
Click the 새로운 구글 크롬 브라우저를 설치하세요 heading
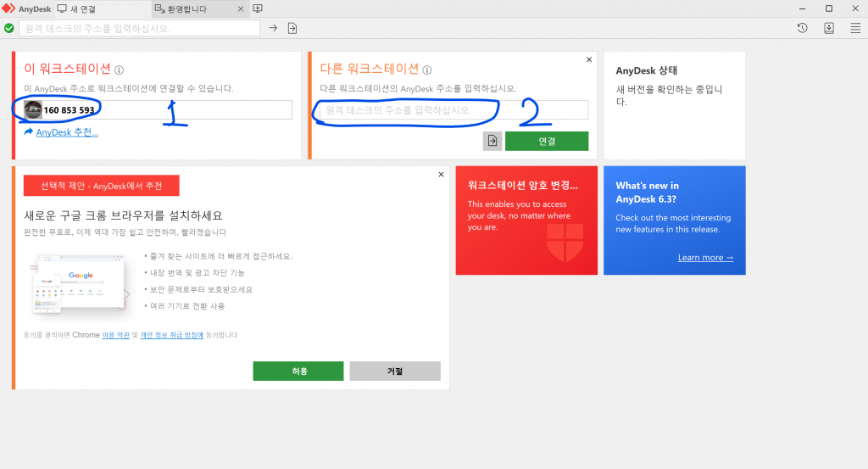(x=123, y=215)
